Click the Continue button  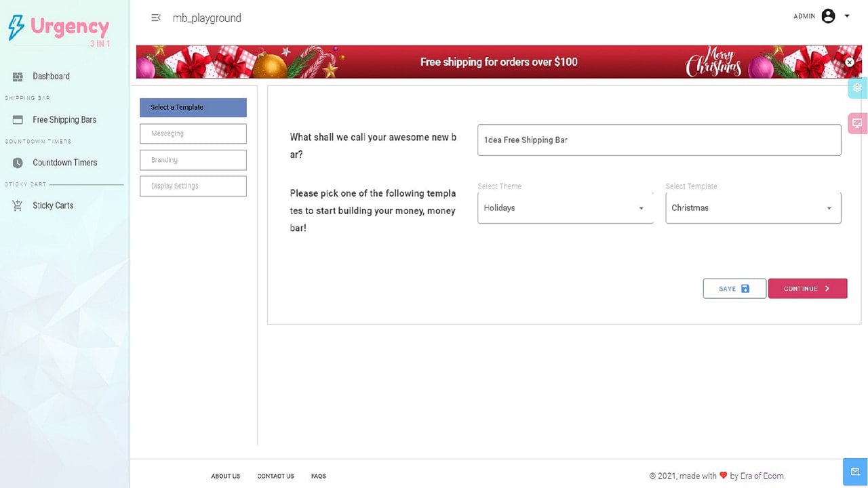(808, 289)
